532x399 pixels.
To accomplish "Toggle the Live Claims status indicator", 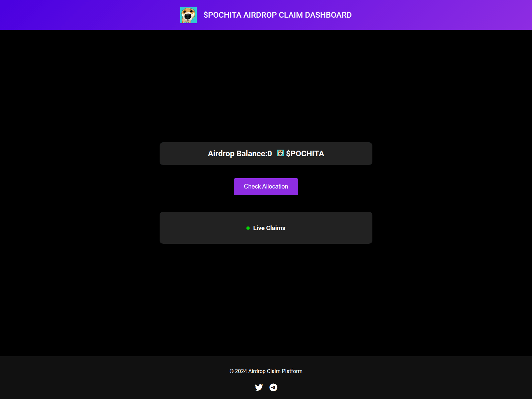I will (248, 228).
